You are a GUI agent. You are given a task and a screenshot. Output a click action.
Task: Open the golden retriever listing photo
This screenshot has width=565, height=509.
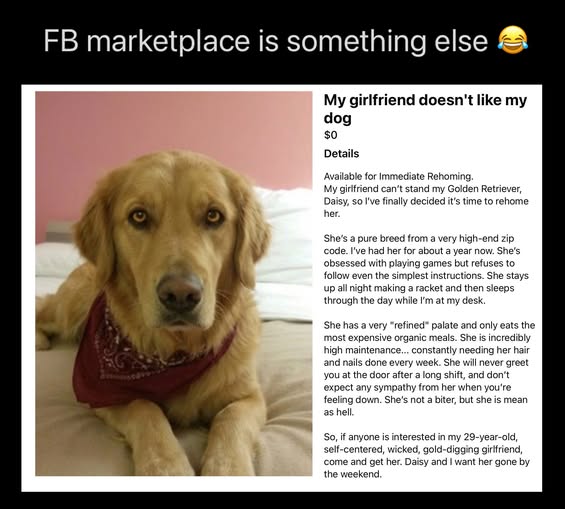(174, 283)
